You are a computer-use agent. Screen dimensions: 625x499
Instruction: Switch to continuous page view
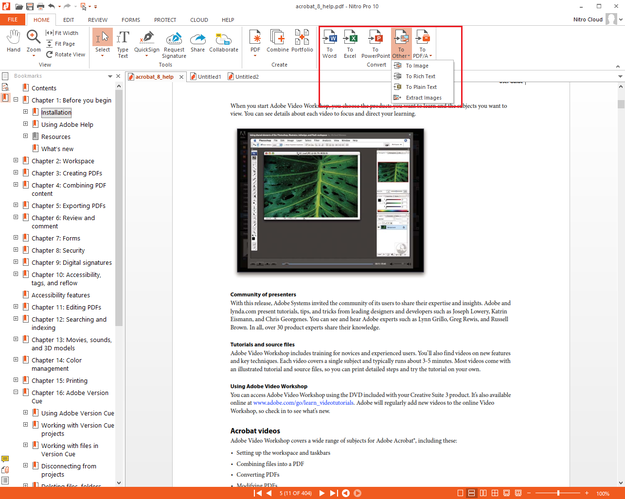(472, 493)
